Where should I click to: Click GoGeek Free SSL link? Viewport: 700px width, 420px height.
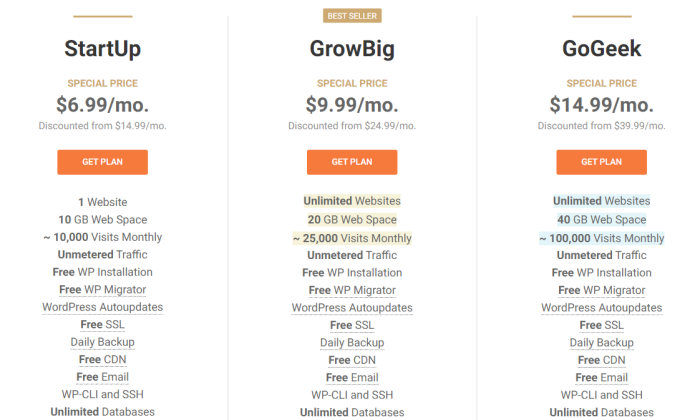coord(602,325)
